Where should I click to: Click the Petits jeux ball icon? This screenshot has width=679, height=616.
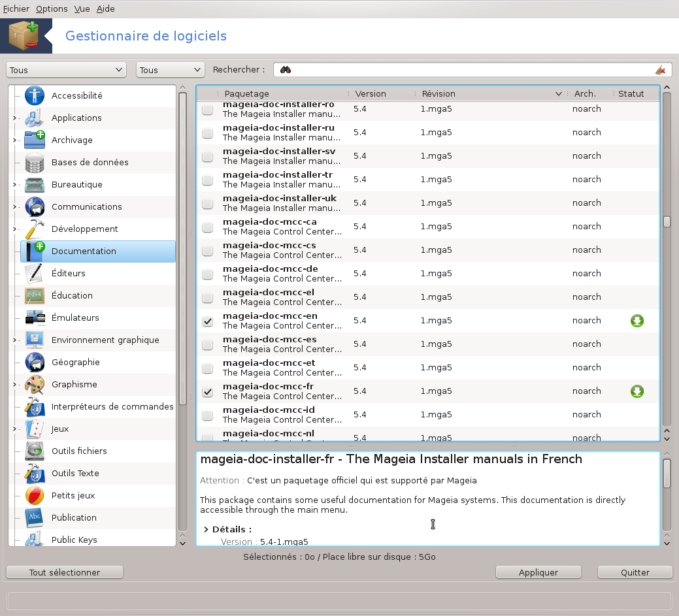click(35, 496)
